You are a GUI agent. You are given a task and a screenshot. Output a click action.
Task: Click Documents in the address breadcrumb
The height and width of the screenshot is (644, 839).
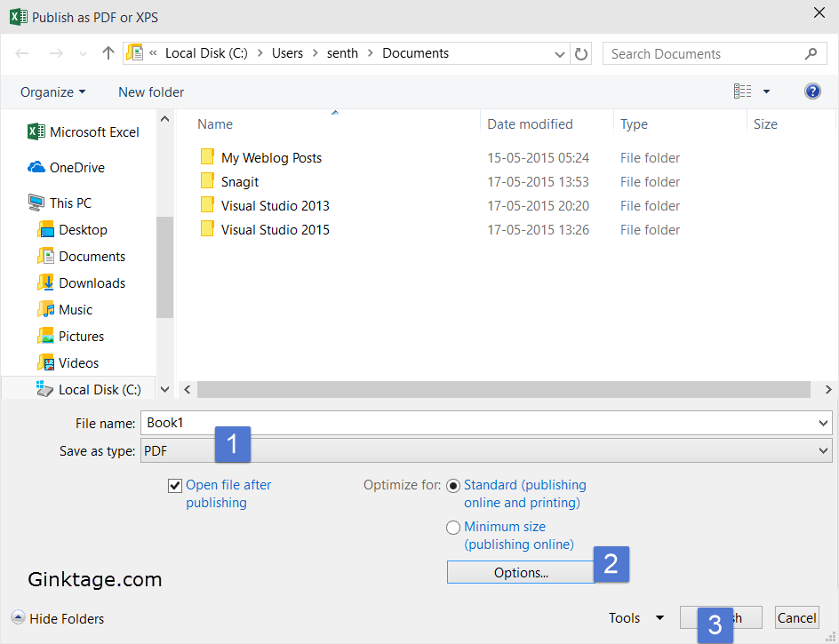pos(414,53)
